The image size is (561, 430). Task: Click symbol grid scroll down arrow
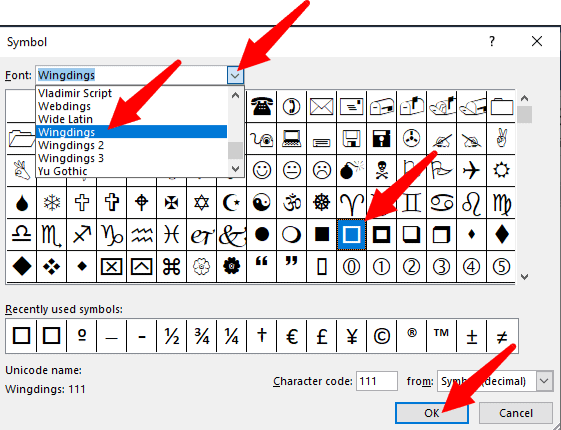[525, 277]
